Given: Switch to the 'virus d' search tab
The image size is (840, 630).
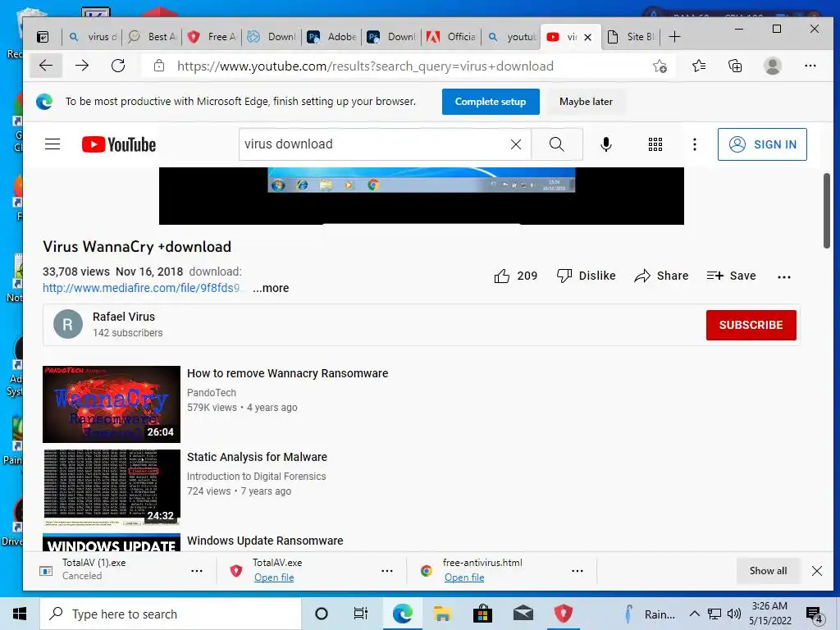Looking at the screenshot, I should 93,37.
